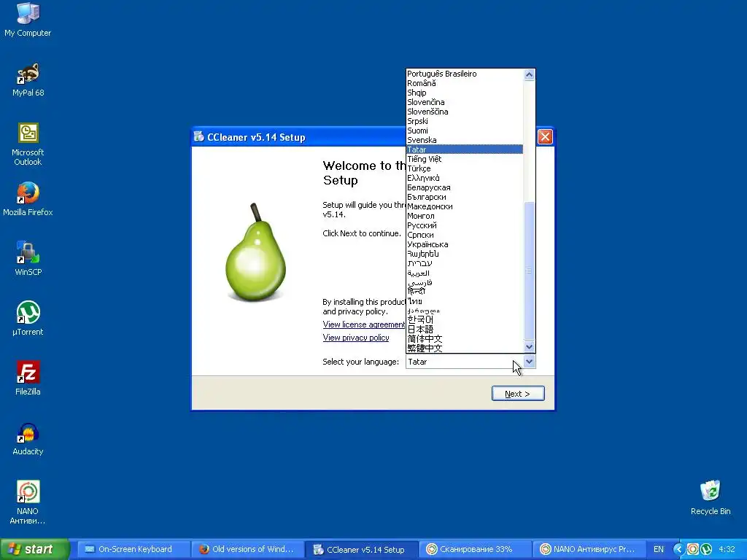Click the Next > button
The height and width of the screenshot is (560, 747).
click(518, 393)
